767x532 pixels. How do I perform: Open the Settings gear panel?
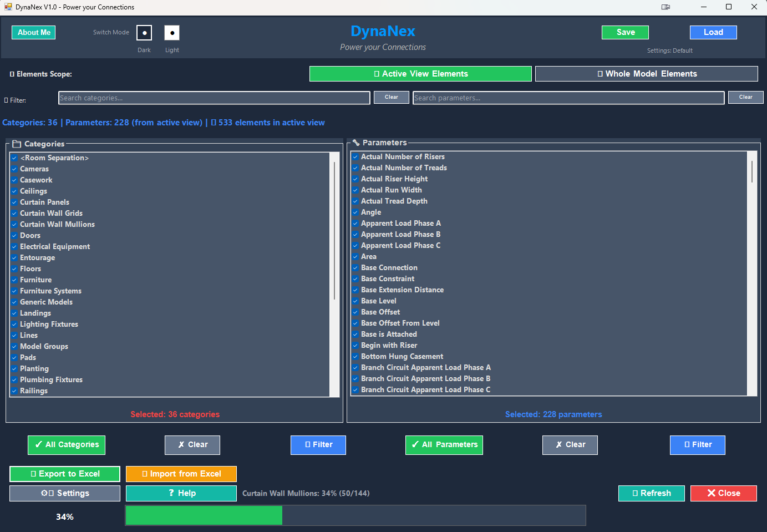click(x=64, y=493)
